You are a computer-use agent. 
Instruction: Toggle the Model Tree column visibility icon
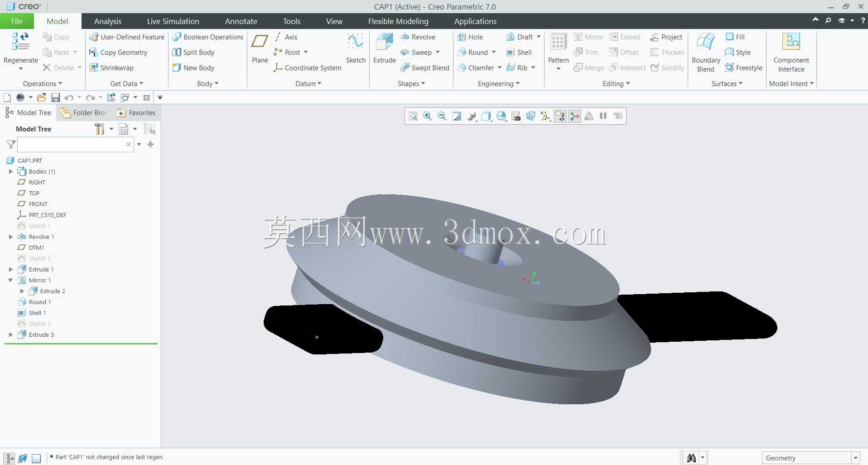(149, 129)
